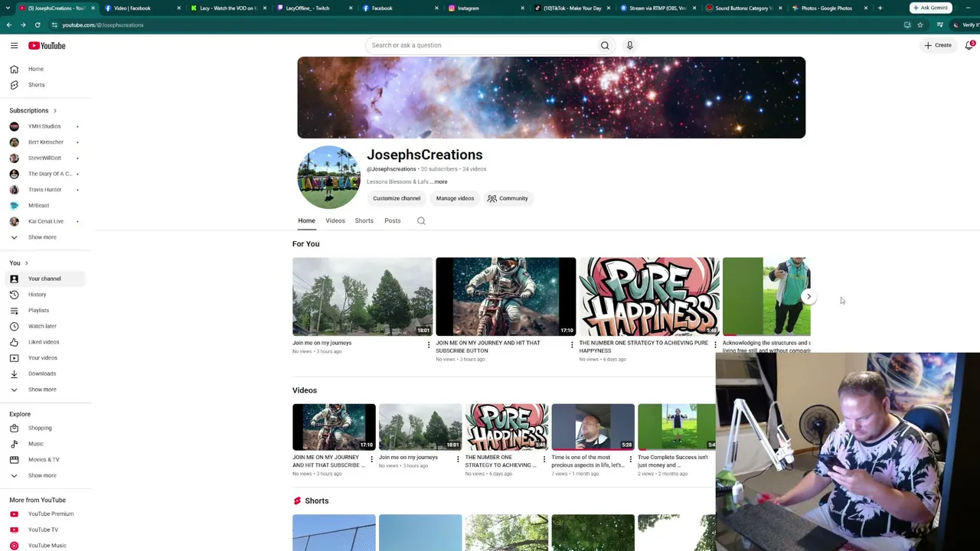
Task: Advance the For You carousel with next arrow
Action: [808, 297]
